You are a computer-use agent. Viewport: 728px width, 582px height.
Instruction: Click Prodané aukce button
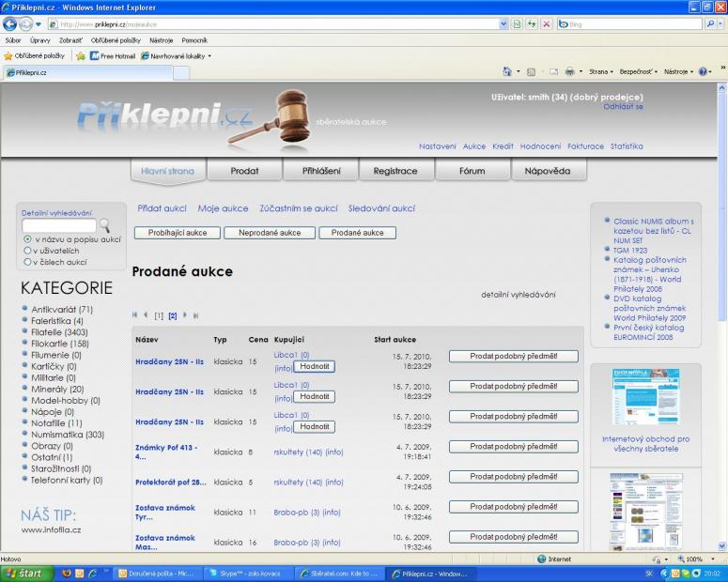pyautogui.click(x=358, y=233)
